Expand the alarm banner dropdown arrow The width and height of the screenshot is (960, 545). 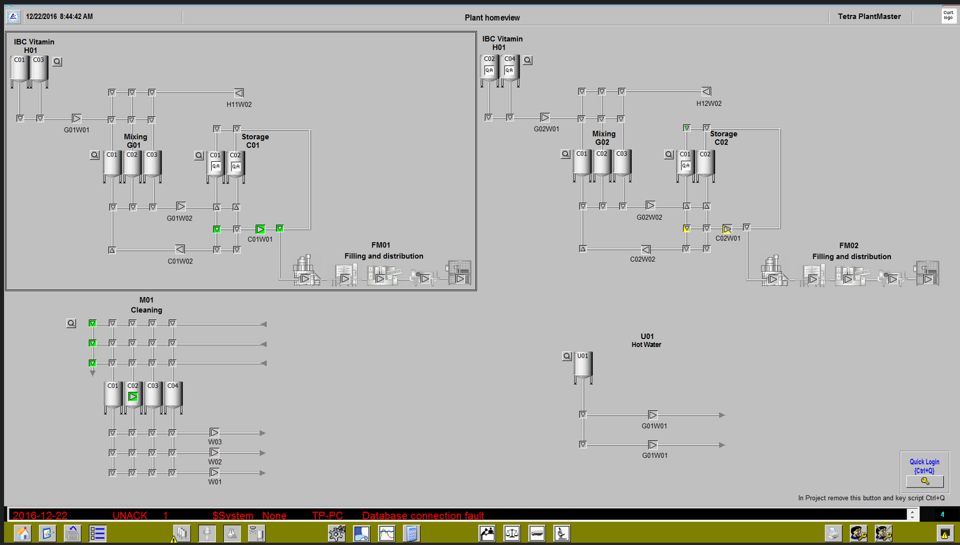pos(912,515)
